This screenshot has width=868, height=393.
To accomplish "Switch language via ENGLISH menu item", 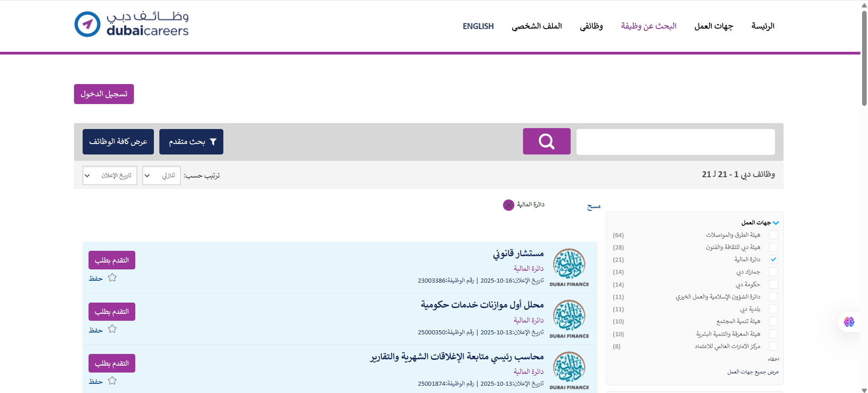I will coord(478,26).
